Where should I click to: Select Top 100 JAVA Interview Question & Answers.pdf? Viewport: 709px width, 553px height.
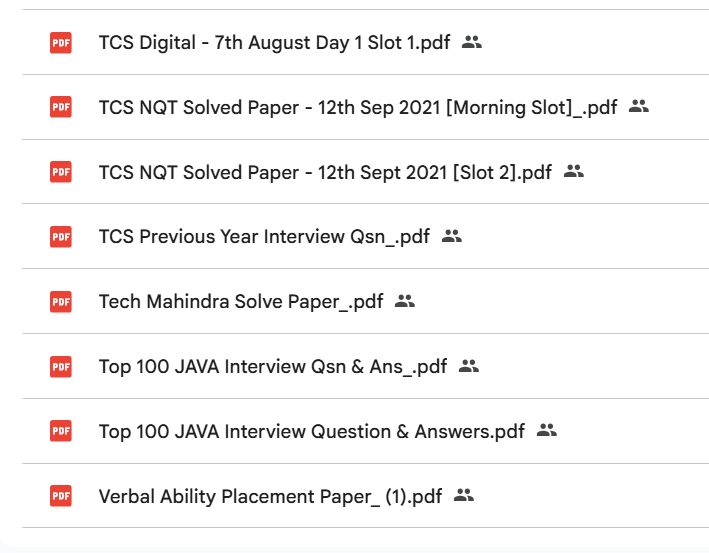tap(311, 431)
